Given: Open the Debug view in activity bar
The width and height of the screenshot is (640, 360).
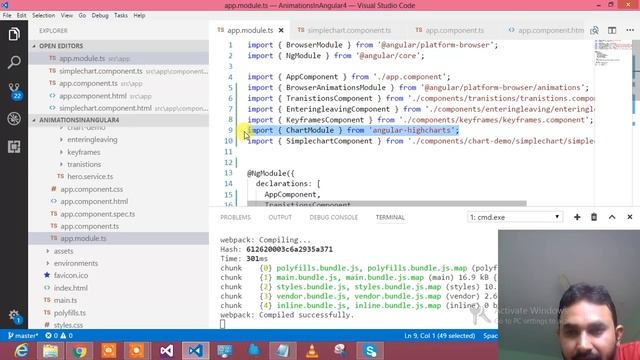Looking at the screenshot, I should click(14, 119).
